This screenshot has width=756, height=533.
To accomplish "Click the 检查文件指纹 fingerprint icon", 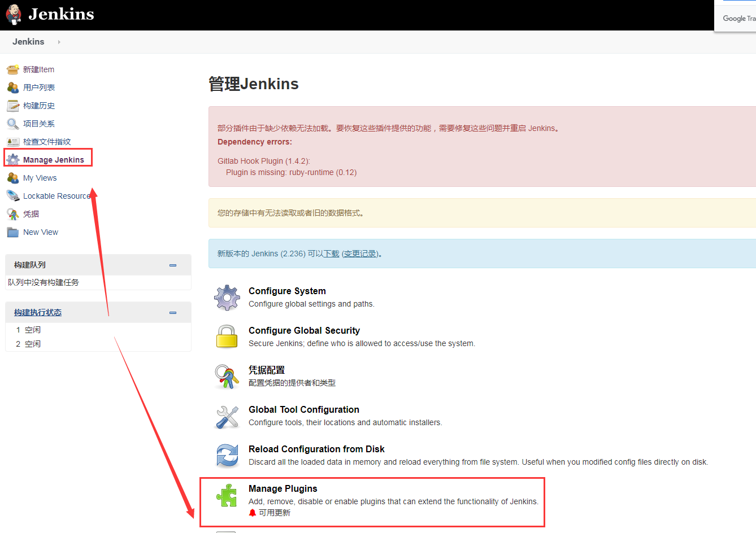I will pyautogui.click(x=13, y=142).
